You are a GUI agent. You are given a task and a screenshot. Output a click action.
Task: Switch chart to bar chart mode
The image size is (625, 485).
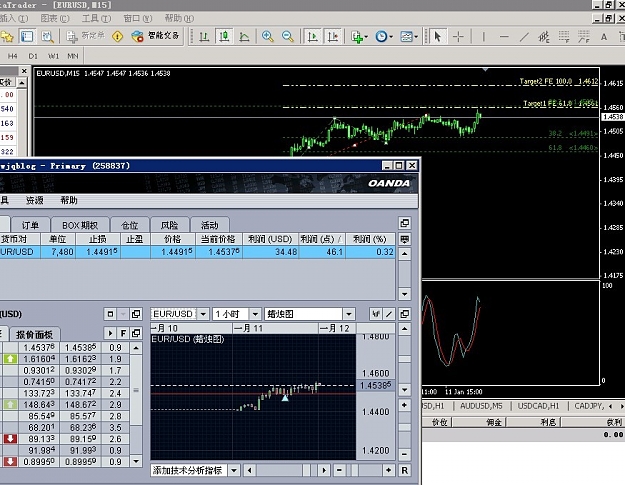pos(204,37)
